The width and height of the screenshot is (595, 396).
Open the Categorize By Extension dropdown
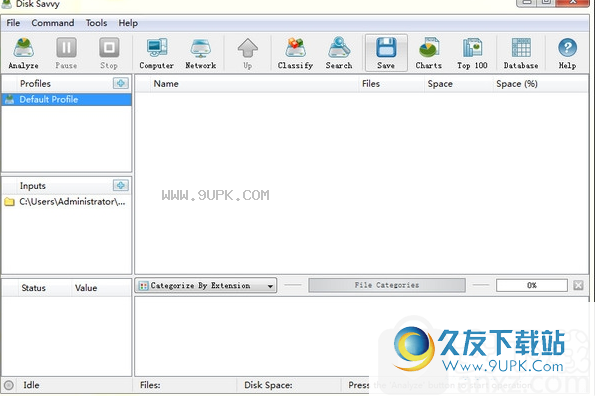pos(206,285)
